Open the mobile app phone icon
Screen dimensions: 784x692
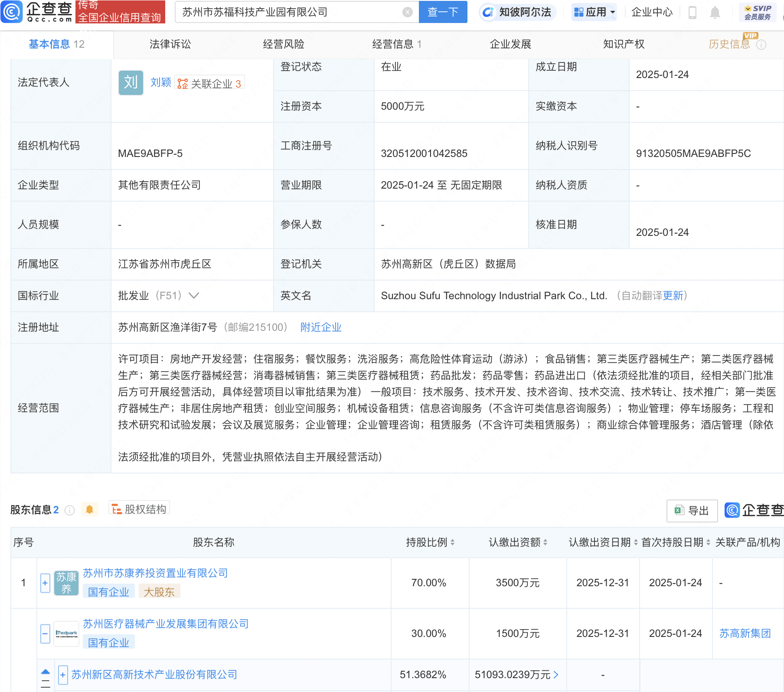(693, 13)
